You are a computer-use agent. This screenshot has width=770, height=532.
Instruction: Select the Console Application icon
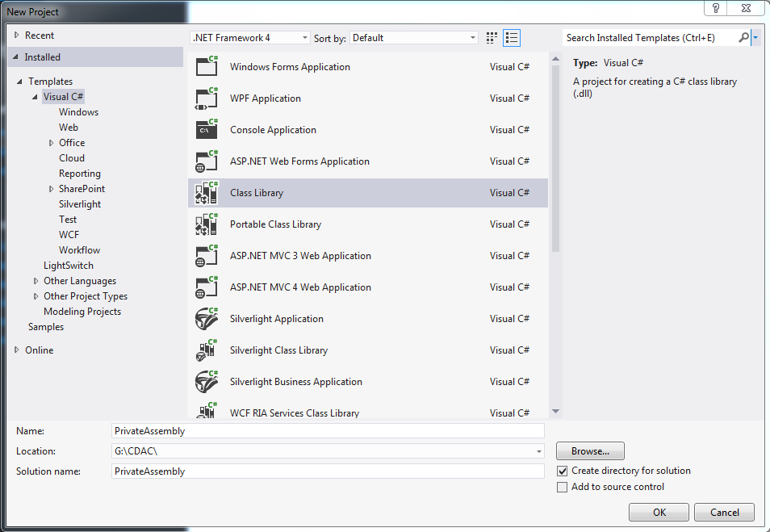tap(207, 130)
